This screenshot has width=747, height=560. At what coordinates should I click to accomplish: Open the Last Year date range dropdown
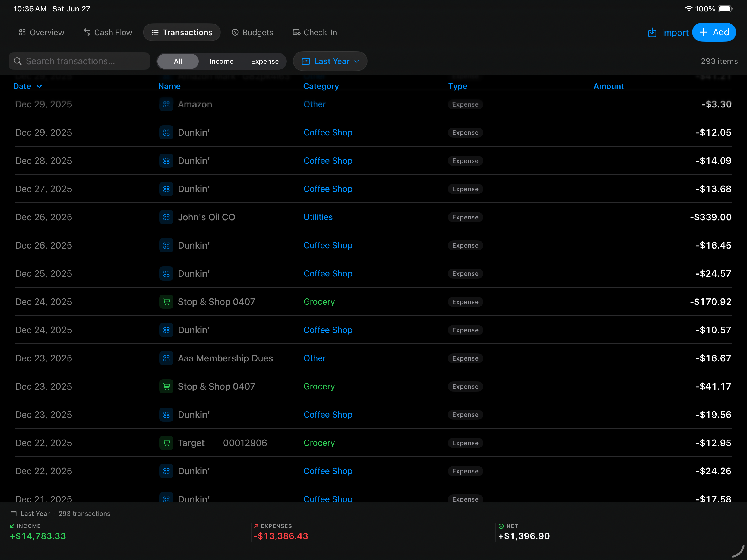point(330,61)
